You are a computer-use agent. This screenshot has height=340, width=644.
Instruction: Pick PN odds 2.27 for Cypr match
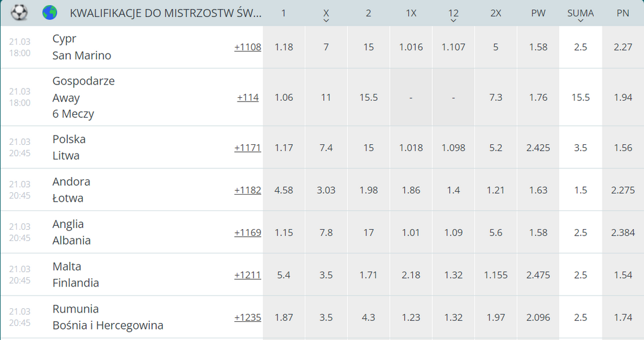click(623, 47)
